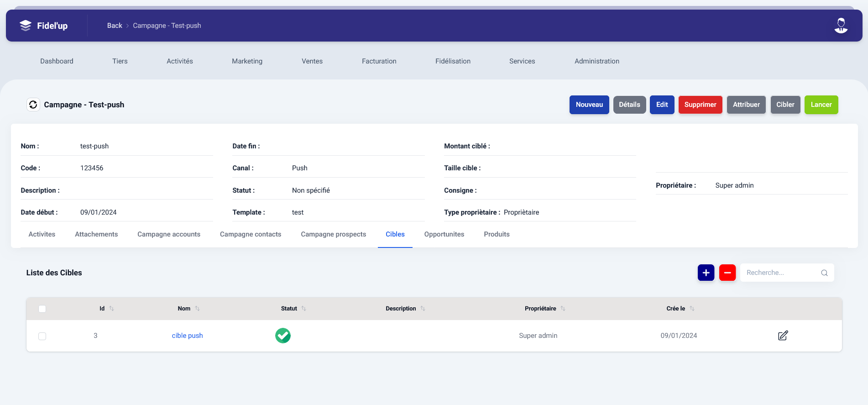The width and height of the screenshot is (868, 405).
Task: Sort the table by Nom column
Action: (x=197, y=309)
